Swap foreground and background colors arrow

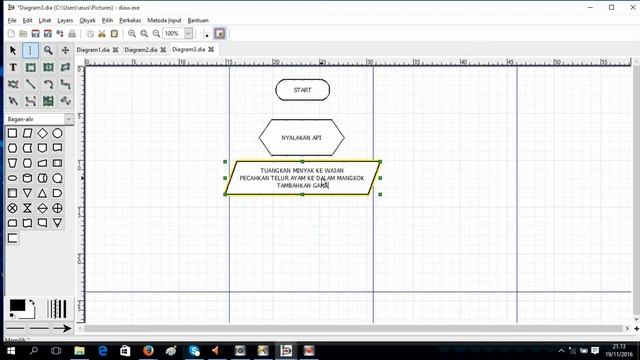[x=32, y=303]
